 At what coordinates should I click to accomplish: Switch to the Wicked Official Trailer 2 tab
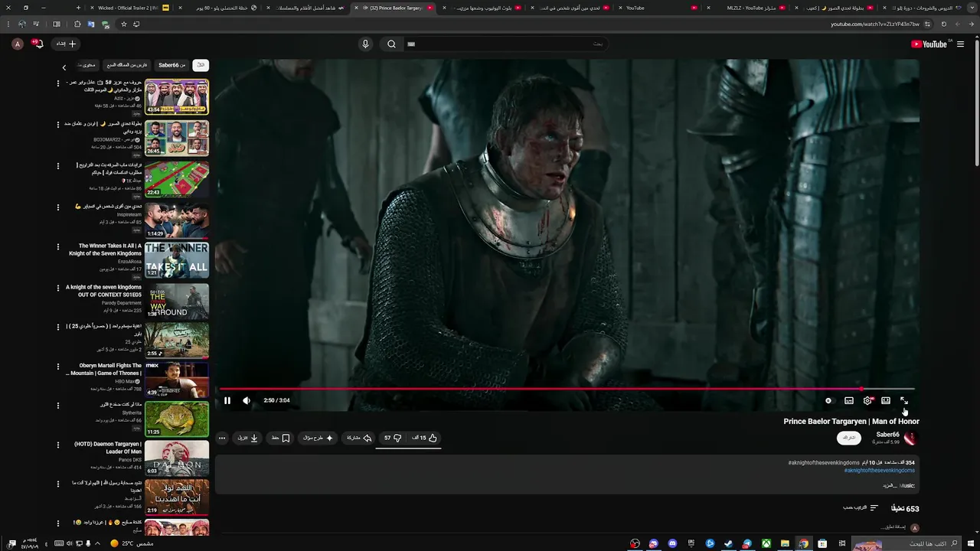[x=130, y=8]
